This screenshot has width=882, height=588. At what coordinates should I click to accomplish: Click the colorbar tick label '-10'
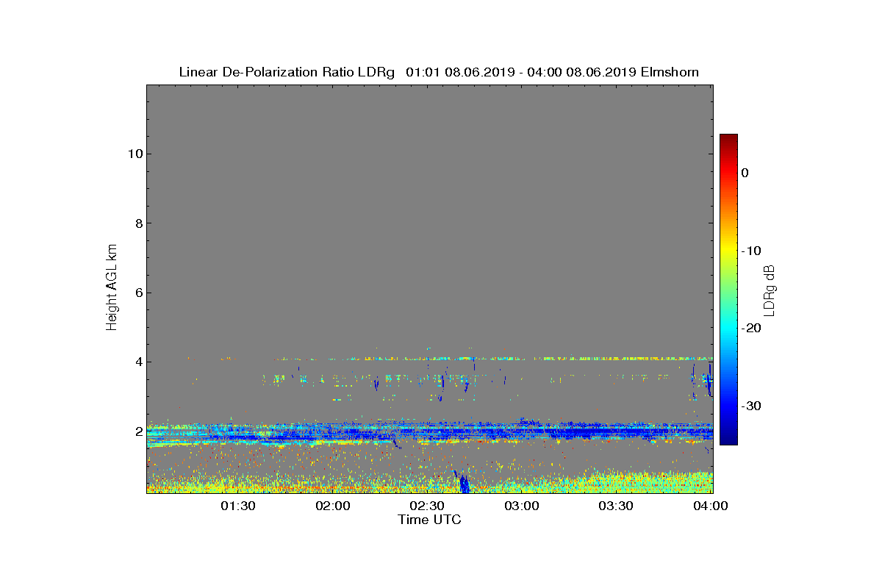(752, 251)
